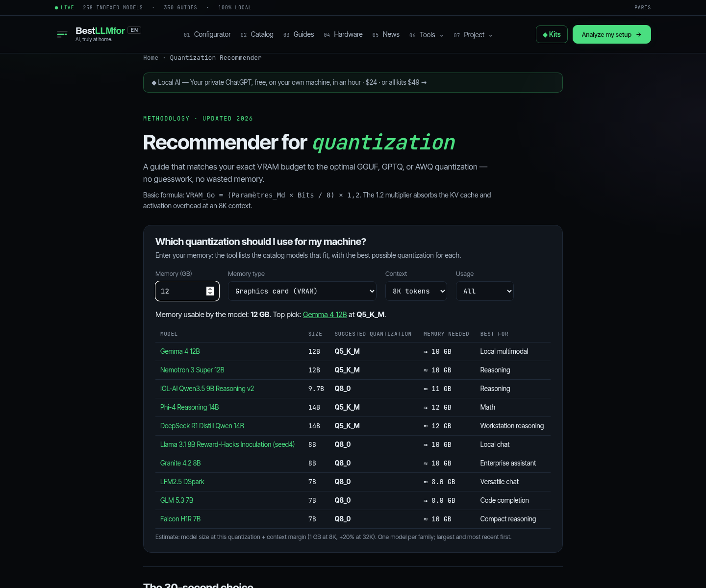Open the Phi-4 Reasoning 14B model
Viewport: 706px width, 588px height.
[x=189, y=407]
